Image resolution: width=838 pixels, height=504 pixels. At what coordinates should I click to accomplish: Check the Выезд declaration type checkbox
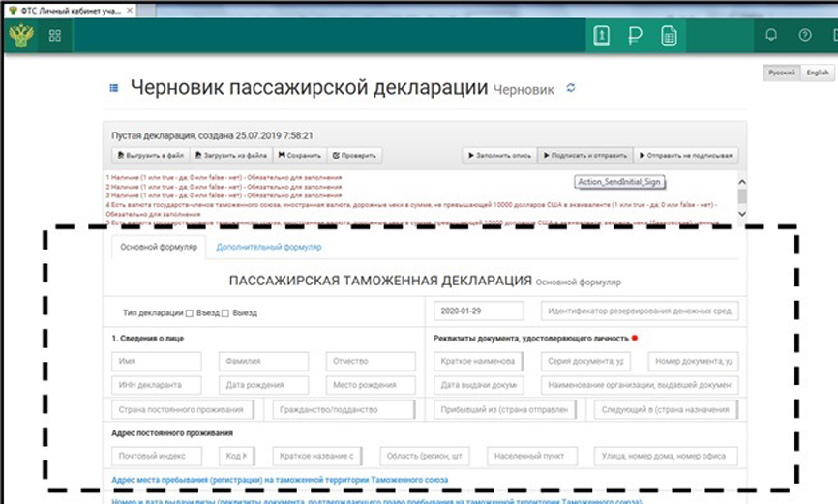click(225, 312)
